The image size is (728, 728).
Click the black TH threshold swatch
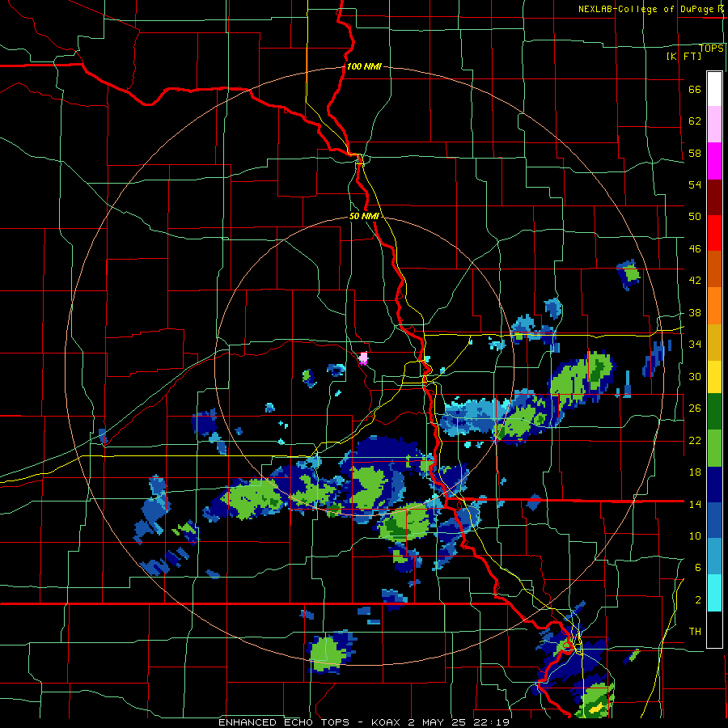click(x=714, y=629)
